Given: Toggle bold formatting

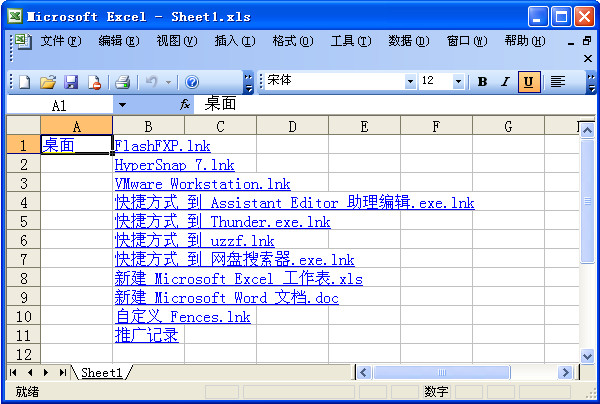Looking at the screenshot, I should tap(483, 81).
